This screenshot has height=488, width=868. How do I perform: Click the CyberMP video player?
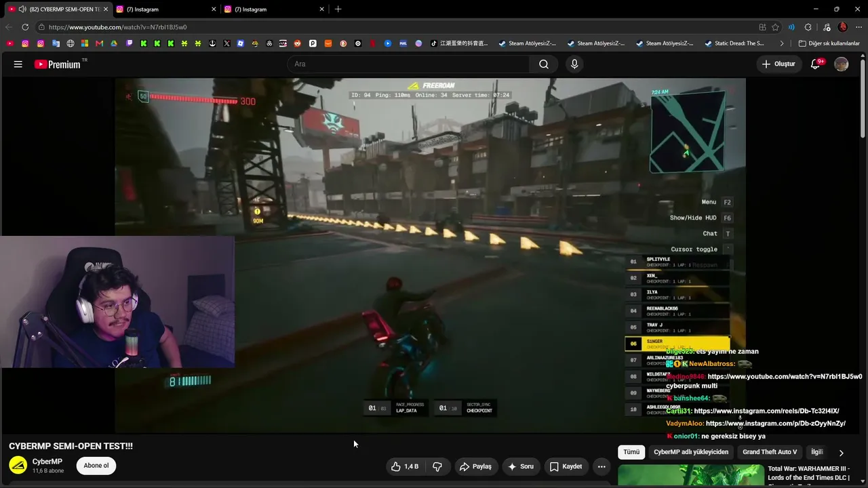coord(430,256)
